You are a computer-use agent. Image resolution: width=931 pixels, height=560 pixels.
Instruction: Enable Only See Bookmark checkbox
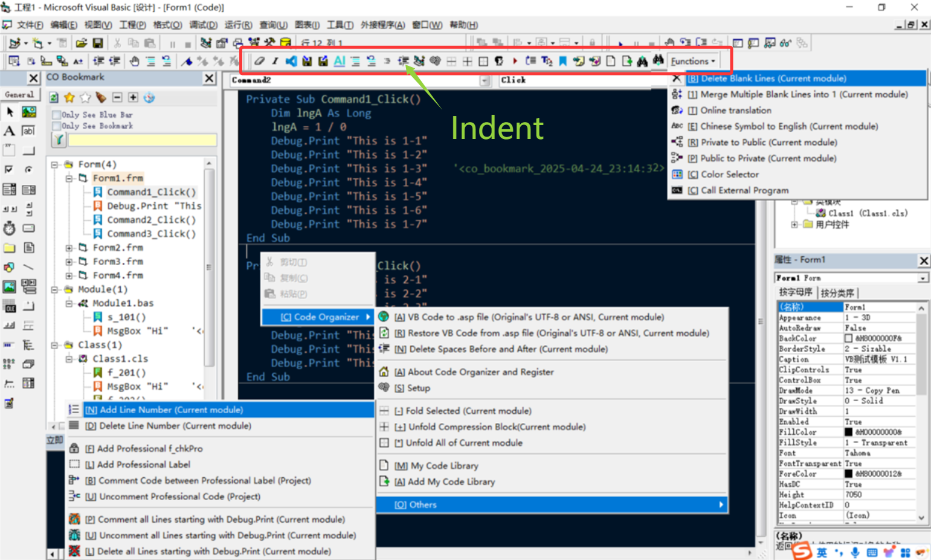coord(56,126)
